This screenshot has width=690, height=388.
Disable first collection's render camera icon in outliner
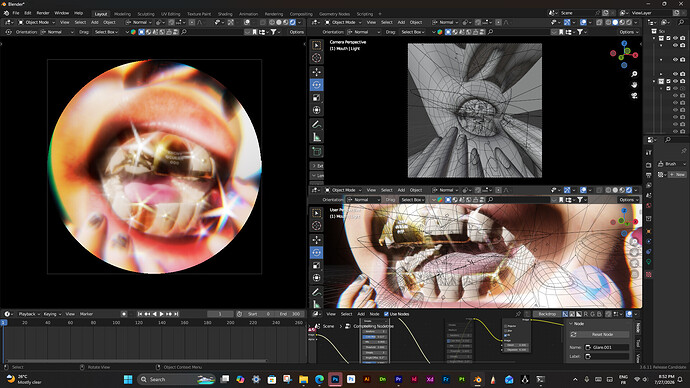pos(683,38)
